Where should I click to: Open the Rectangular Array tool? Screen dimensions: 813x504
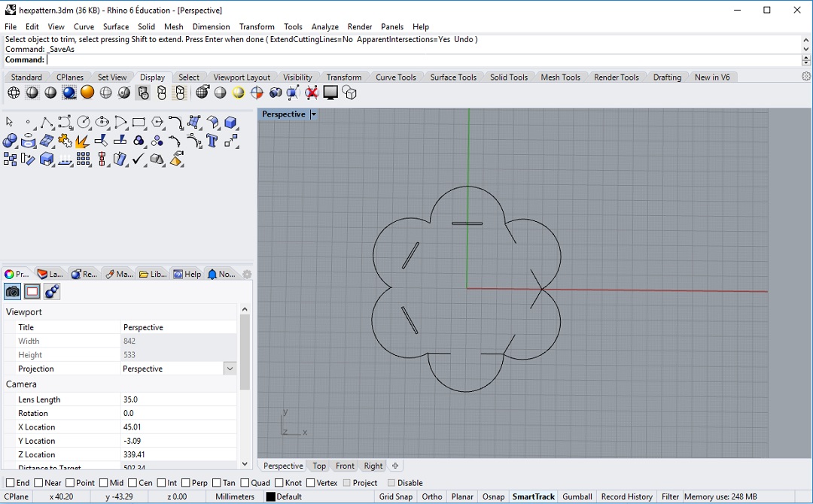pos(83,159)
